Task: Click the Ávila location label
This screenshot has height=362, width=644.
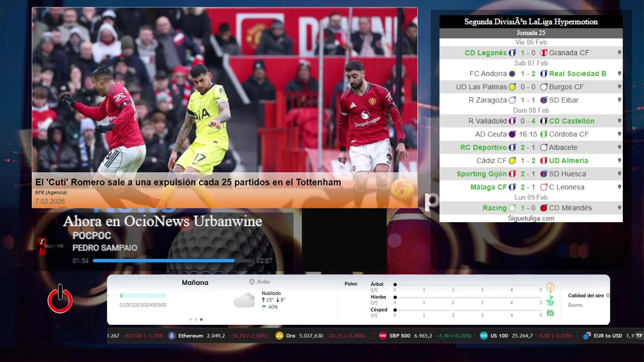Action: 263,282
